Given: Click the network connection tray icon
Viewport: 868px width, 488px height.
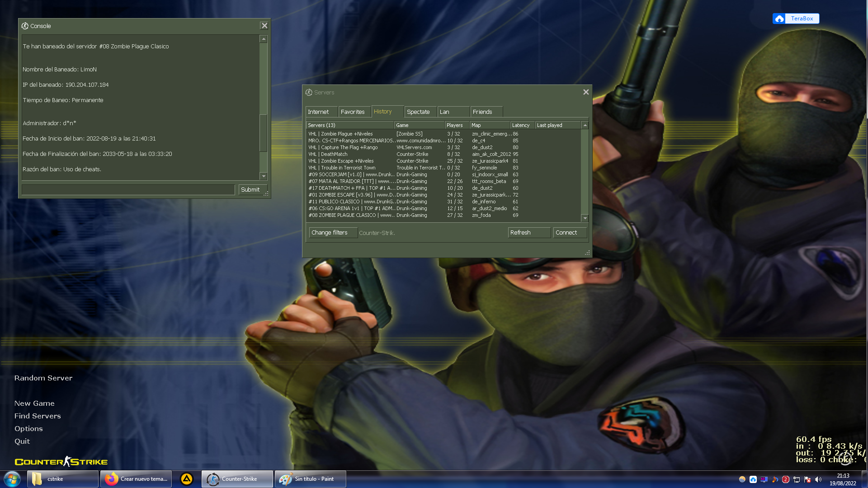Looking at the screenshot, I should tap(797, 479).
